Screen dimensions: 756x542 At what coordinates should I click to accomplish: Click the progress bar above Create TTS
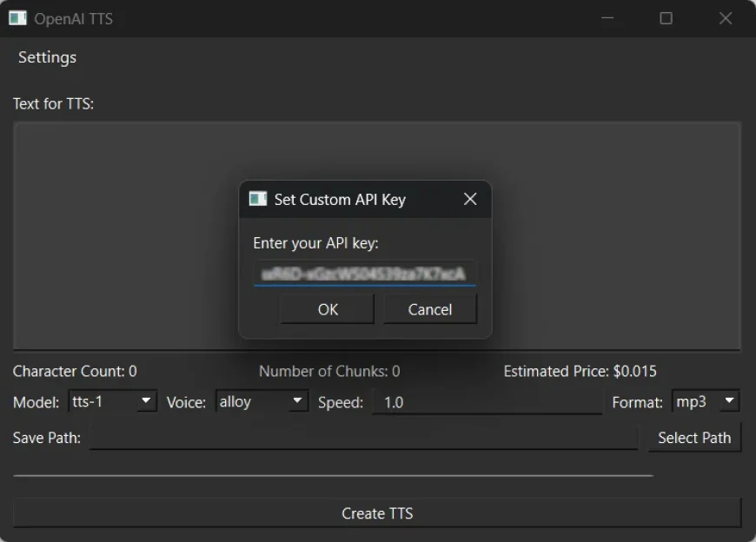click(x=333, y=475)
